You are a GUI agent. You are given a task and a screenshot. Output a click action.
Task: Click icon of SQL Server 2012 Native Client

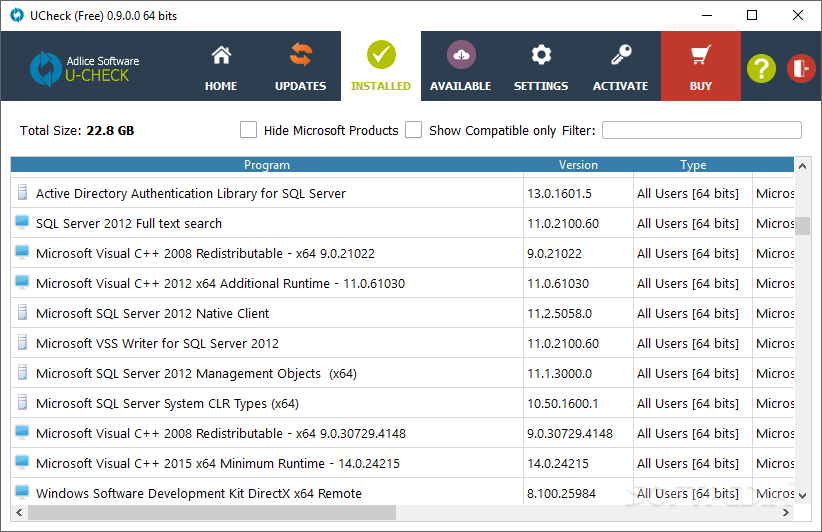(22, 312)
